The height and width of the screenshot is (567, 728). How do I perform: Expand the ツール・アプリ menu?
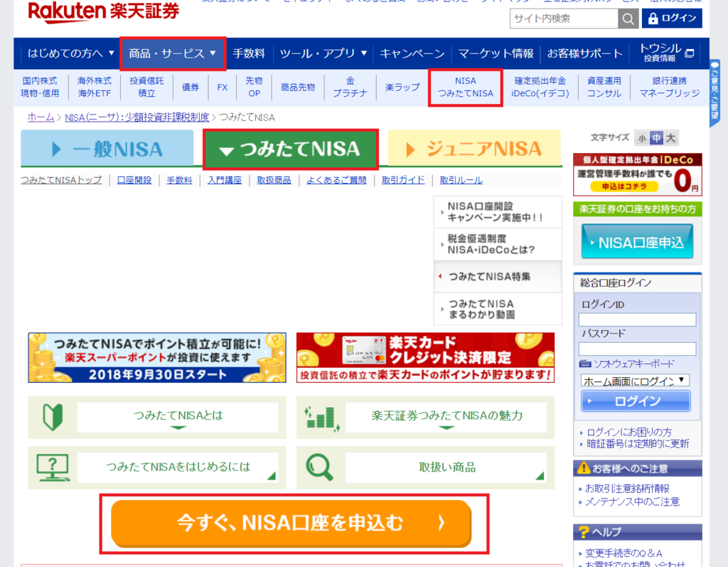tap(323, 53)
